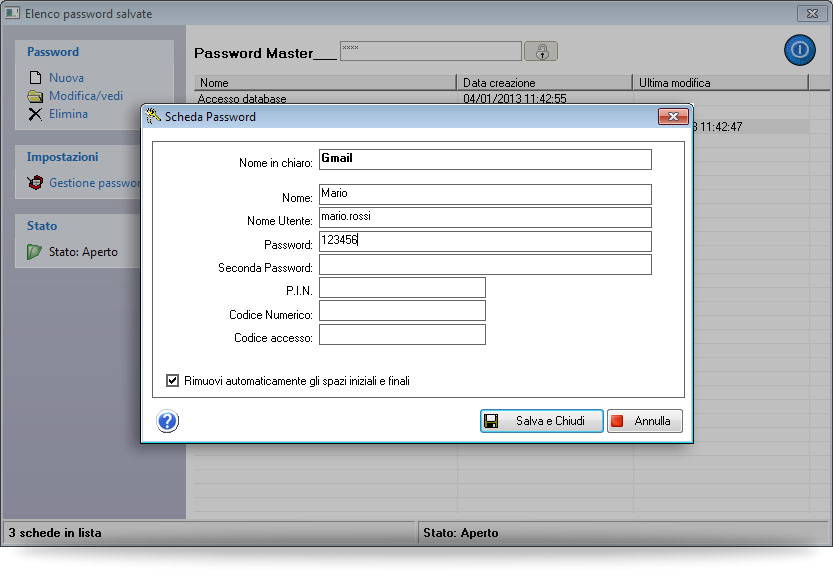Viewport: 833px width, 576px height.
Task: Click the Password field with 123456
Action: click(485, 241)
